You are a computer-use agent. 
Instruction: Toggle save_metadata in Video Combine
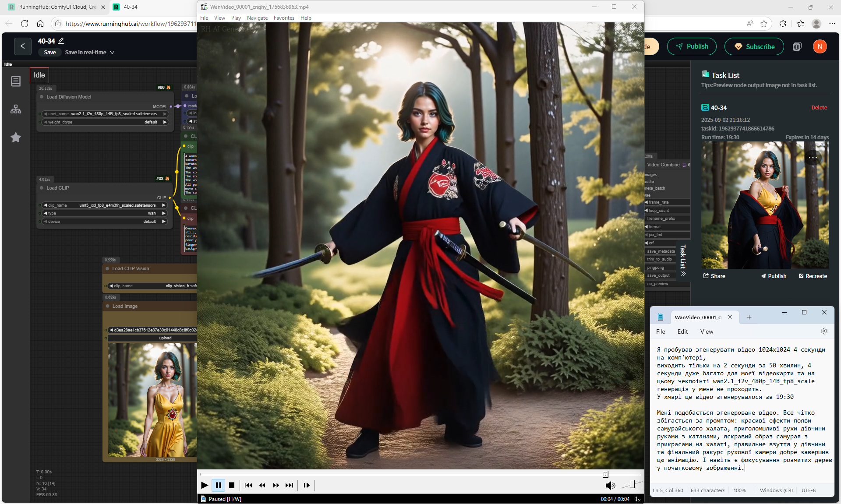pyautogui.click(x=661, y=251)
